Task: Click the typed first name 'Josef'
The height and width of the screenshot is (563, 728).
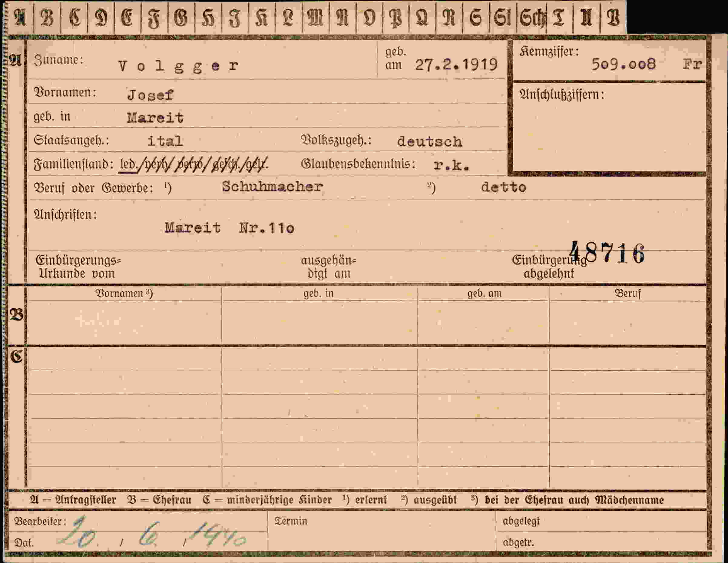Action: tap(150, 95)
